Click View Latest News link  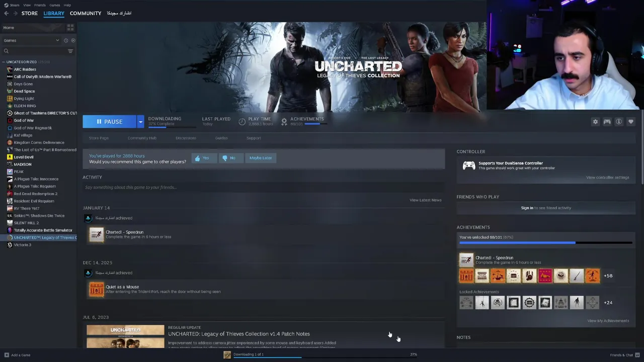click(426, 200)
